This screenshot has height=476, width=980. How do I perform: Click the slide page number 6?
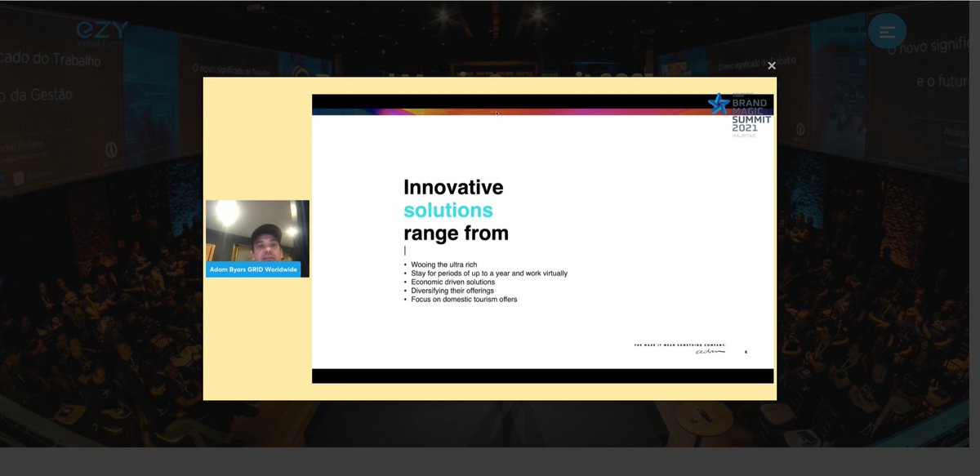pos(746,352)
